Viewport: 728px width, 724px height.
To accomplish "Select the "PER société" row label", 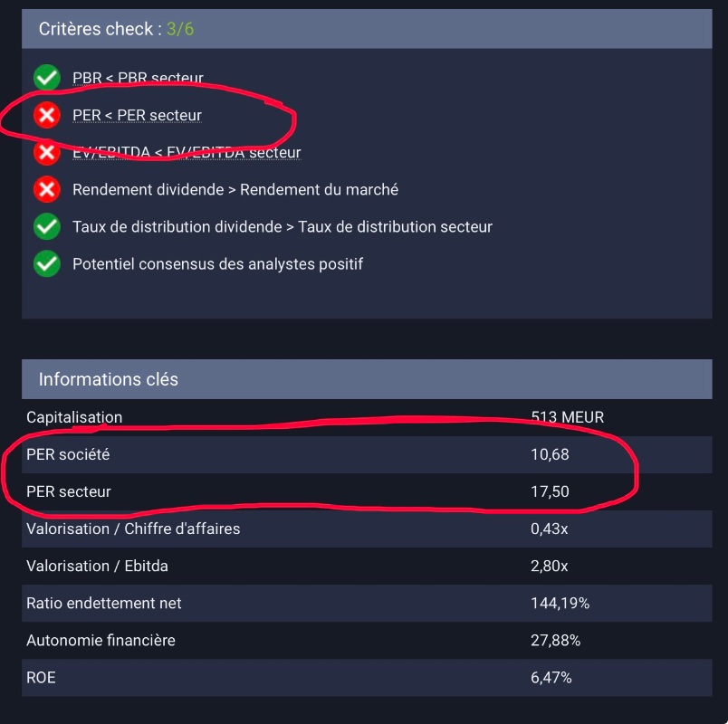I will coord(68,454).
